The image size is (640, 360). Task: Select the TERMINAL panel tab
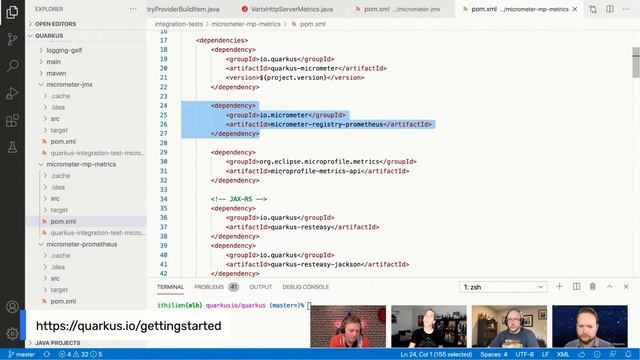click(x=170, y=287)
